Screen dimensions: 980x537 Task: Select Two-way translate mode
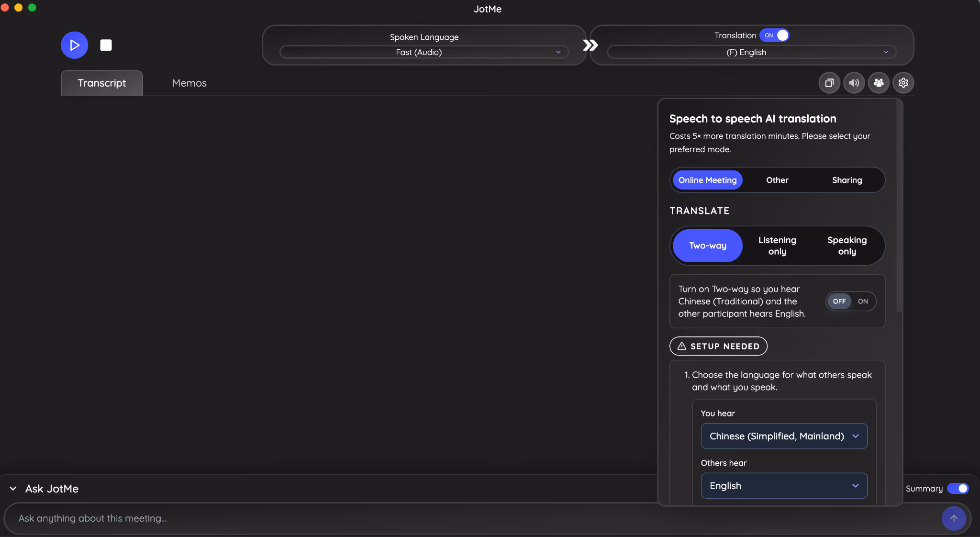(x=708, y=246)
